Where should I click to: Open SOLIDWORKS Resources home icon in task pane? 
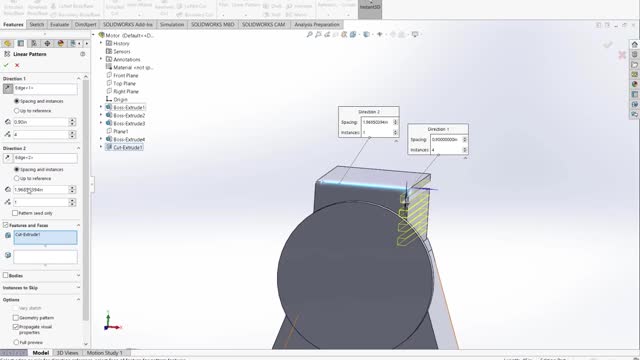coord(634,44)
